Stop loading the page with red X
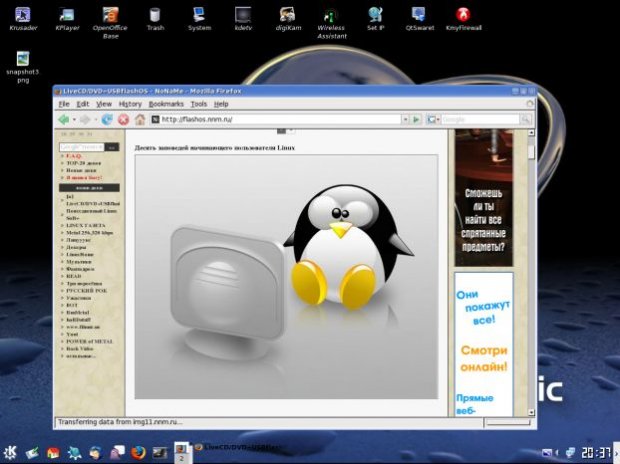 click(124, 119)
